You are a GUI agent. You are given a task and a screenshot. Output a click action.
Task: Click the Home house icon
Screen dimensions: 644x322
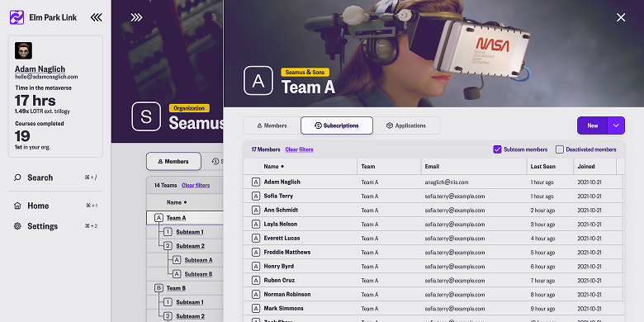tap(17, 206)
